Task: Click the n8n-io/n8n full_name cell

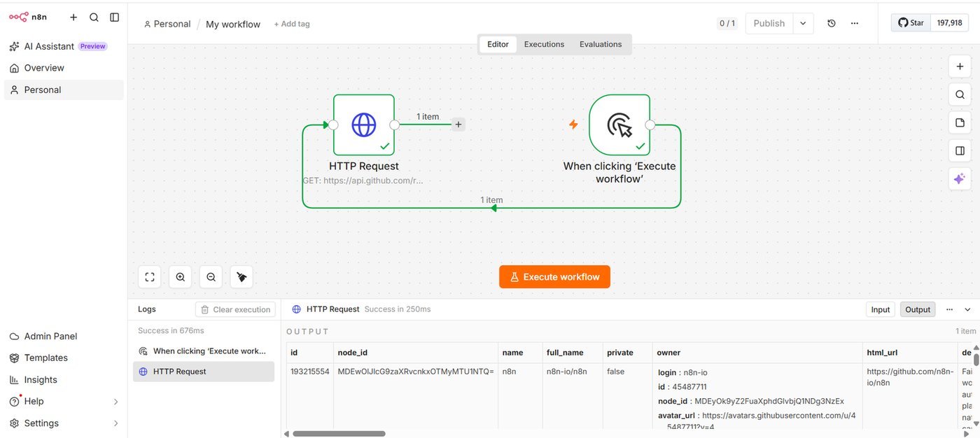Action: [566, 372]
